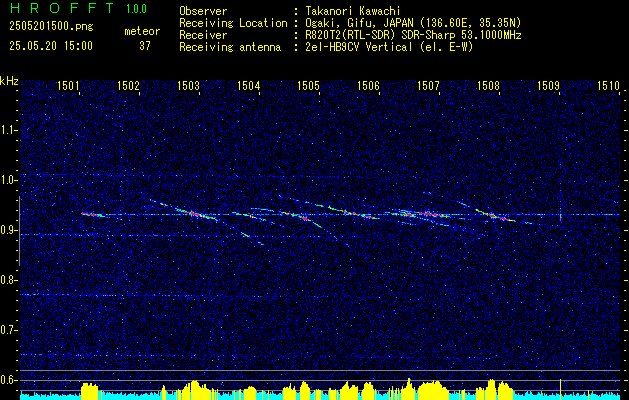629x400 pixels.
Task: Click the 1509 time axis marker
Action: pos(548,85)
